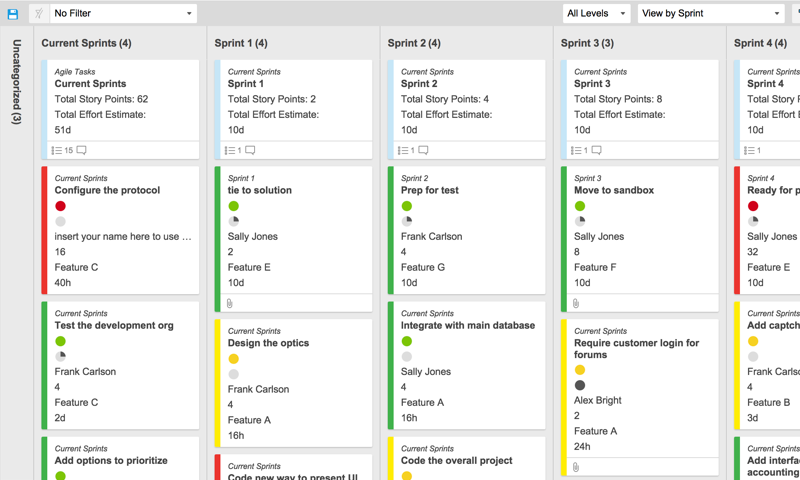Open the Prep for test card
This screenshot has width=800, height=480.
(431, 190)
